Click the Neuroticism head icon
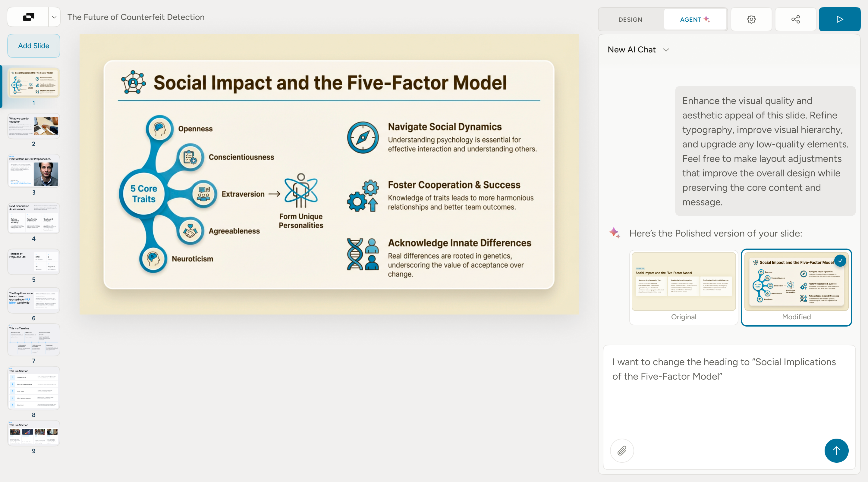This screenshot has width=868, height=482. pos(153,259)
